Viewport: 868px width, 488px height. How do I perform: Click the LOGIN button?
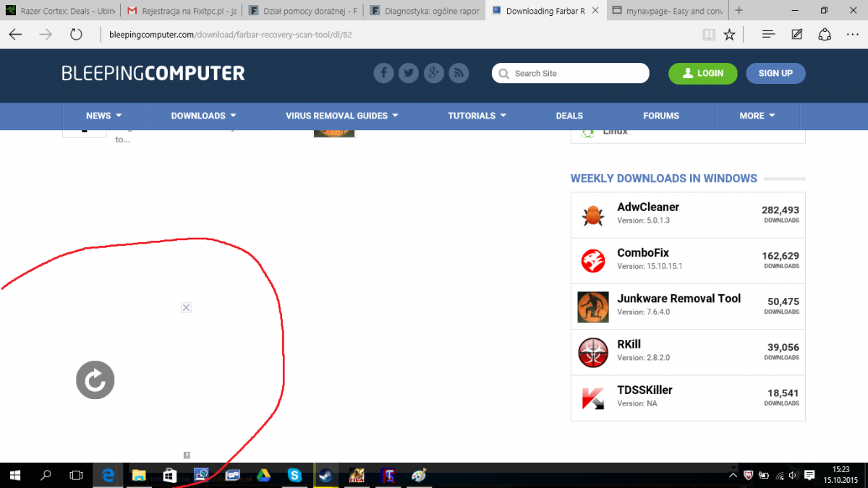[703, 73]
